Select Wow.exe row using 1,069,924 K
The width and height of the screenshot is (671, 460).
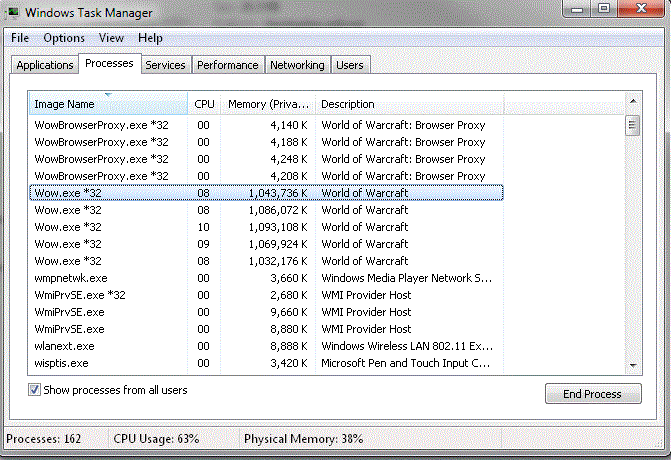(x=266, y=244)
